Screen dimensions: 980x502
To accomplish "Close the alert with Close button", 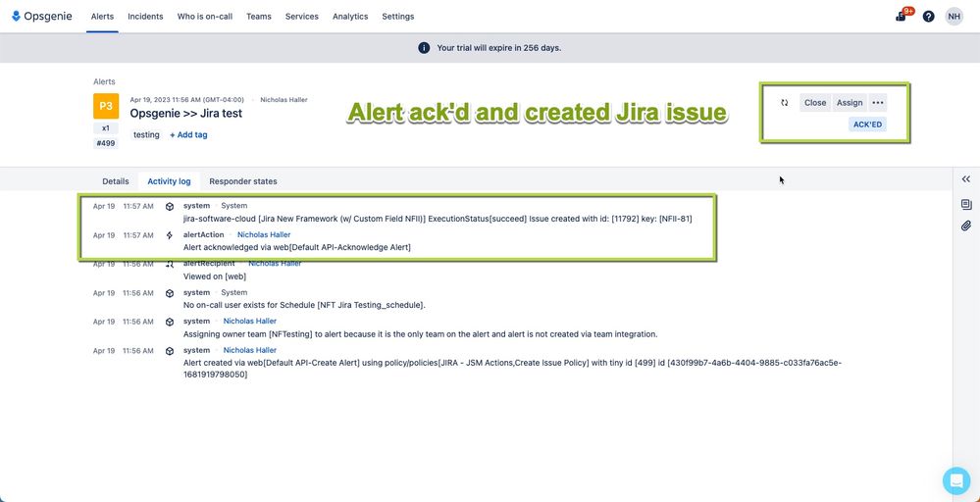I will tap(815, 102).
